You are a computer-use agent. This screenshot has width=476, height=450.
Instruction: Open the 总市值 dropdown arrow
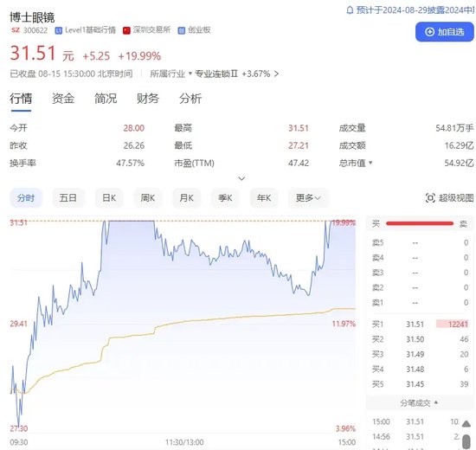pos(370,163)
